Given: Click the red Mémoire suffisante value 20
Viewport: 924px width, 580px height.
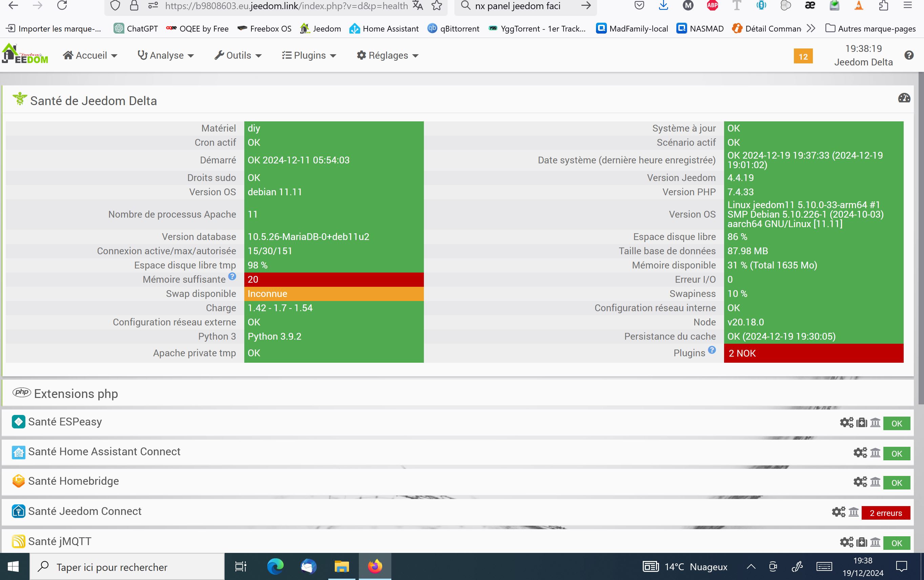Looking at the screenshot, I should click(333, 279).
